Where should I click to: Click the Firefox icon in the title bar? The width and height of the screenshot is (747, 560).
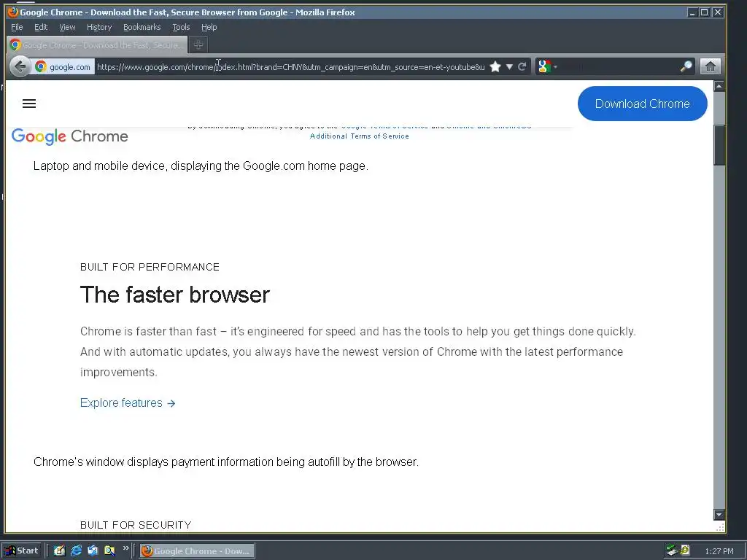coord(13,12)
